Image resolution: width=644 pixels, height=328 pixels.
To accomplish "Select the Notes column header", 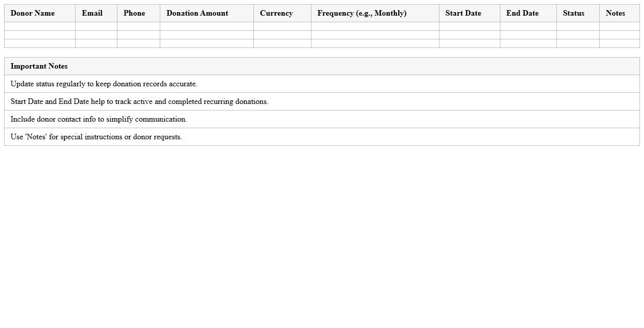I will (x=615, y=13).
